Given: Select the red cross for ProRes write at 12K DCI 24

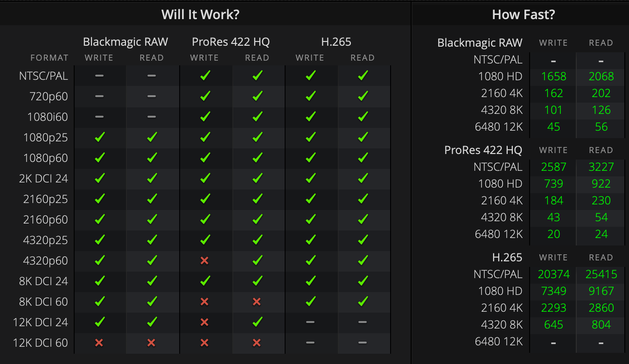Looking at the screenshot, I should 204,322.
